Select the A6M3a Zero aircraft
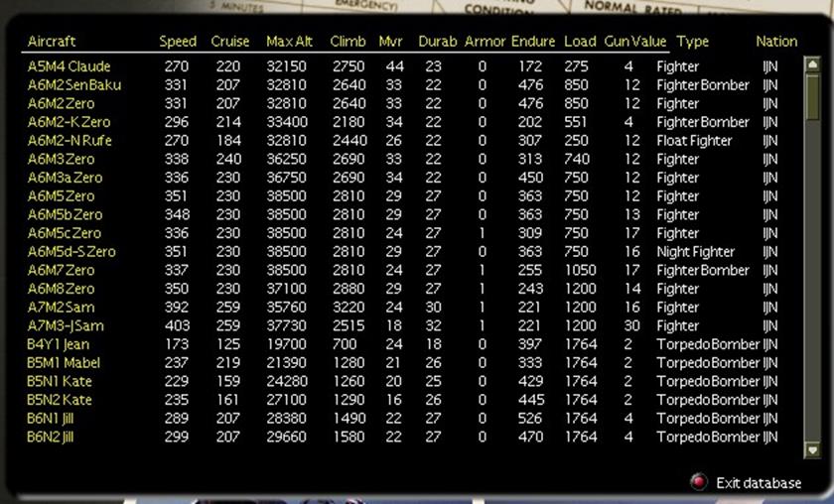 [65, 178]
